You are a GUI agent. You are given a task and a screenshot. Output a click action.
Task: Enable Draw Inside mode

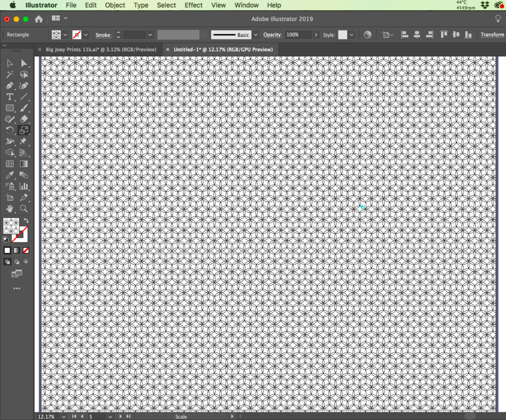(26, 262)
